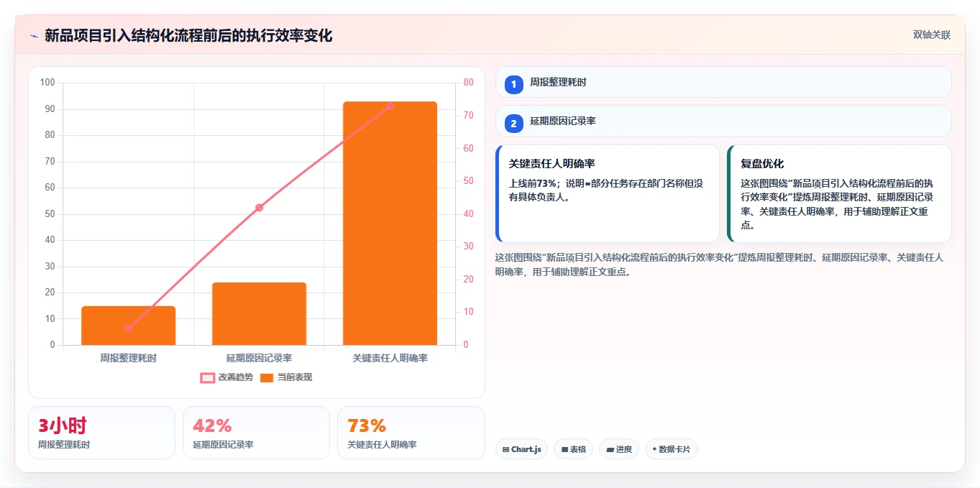980x488 pixels.
Task: Click x-axis label 周报整理耗时
Action: [x=129, y=357]
